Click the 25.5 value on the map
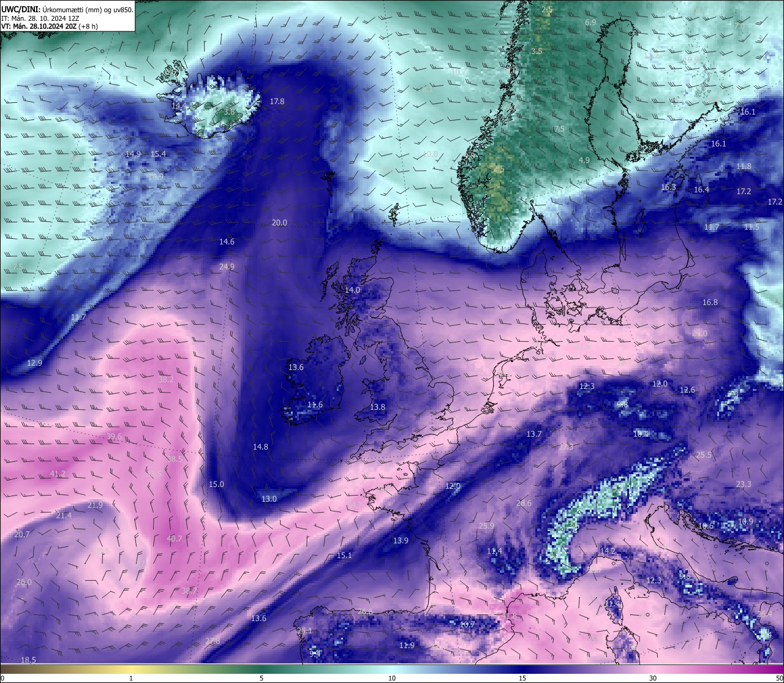Viewport: 784px width, 683px height. coord(704,455)
